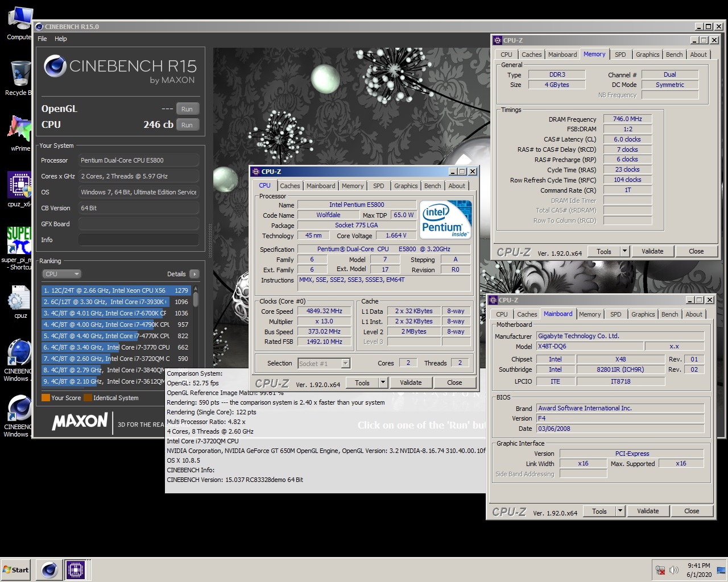Click the center CPU-Z window title icon
The width and height of the screenshot is (728, 582).
255,171
